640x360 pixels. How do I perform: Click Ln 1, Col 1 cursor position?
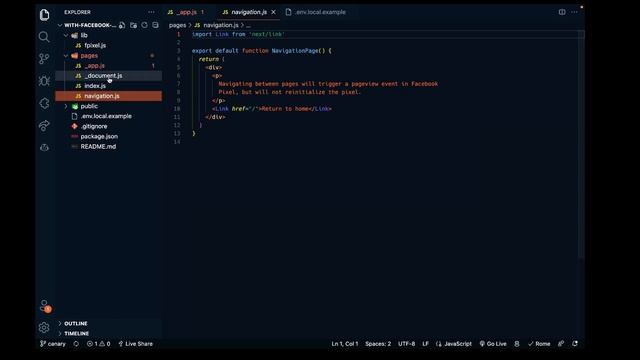pyautogui.click(x=345, y=344)
